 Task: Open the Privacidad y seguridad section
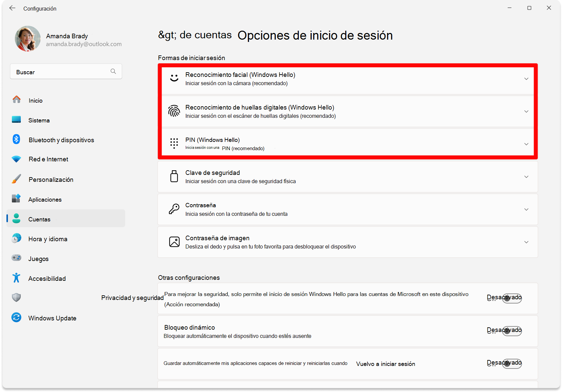(132, 298)
